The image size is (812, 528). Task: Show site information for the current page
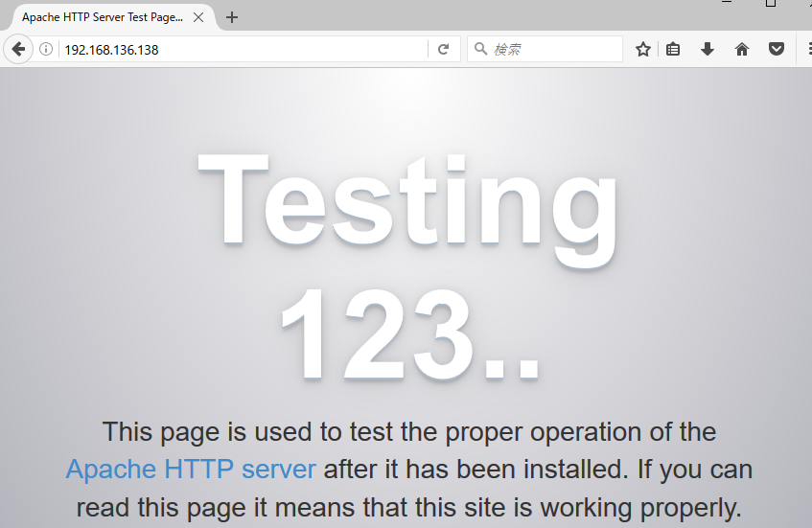click(45, 50)
